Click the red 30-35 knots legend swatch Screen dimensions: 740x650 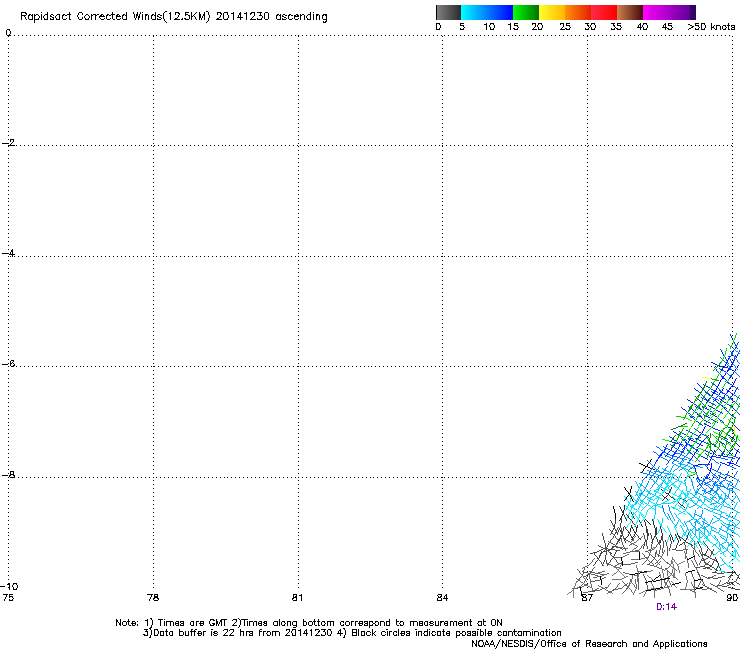(x=604, y=12)
